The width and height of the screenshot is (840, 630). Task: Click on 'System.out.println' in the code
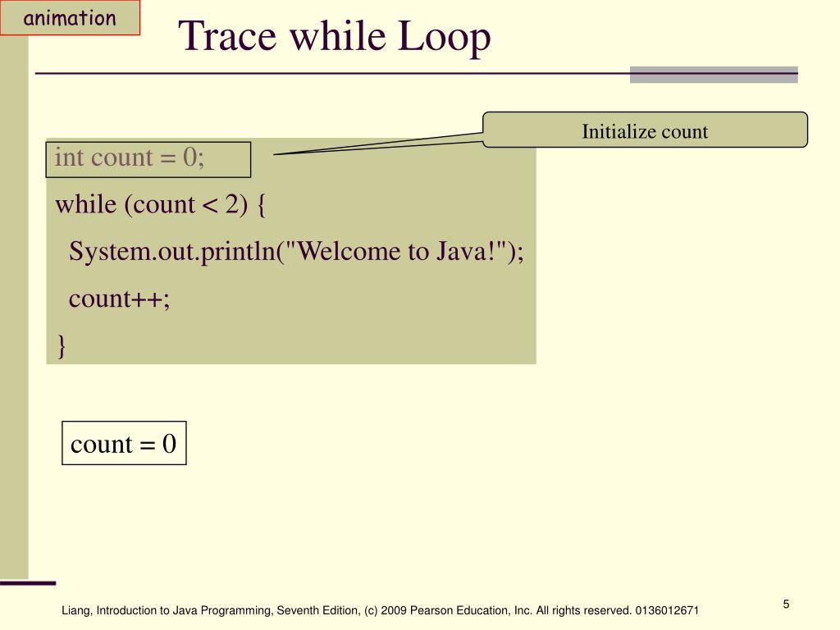coord(172,251)
